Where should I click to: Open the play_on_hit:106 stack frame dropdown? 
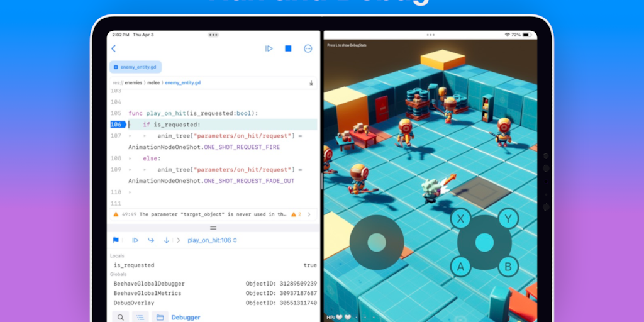pos(213,240)
